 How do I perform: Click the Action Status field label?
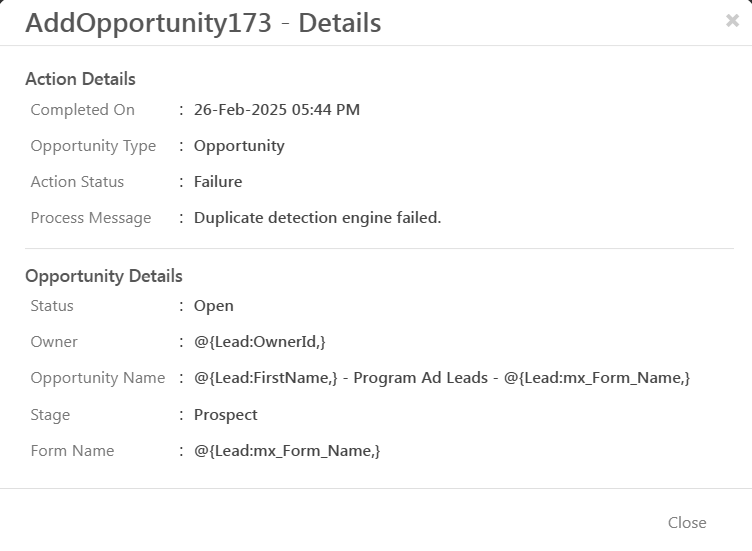(x=77, y=182)
